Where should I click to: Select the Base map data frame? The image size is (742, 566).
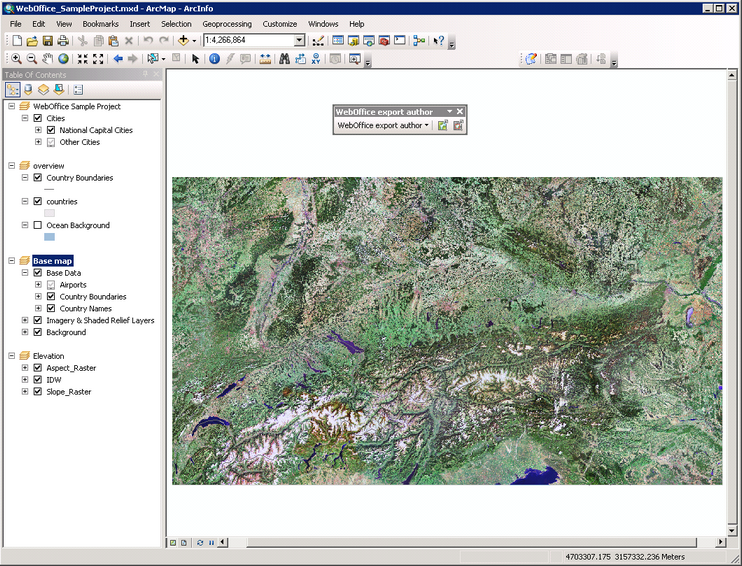coord(52,261)
